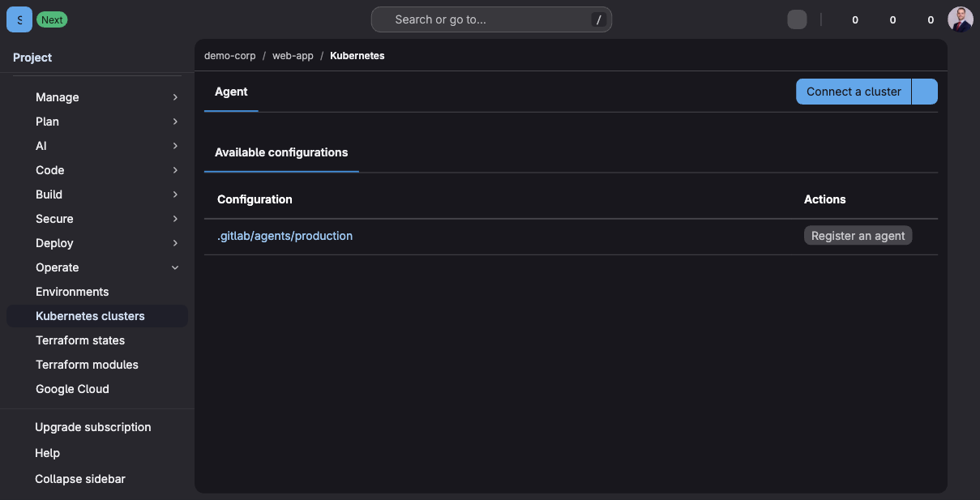
Task: Click the Build sidebar label
Action: coord(49,194)
